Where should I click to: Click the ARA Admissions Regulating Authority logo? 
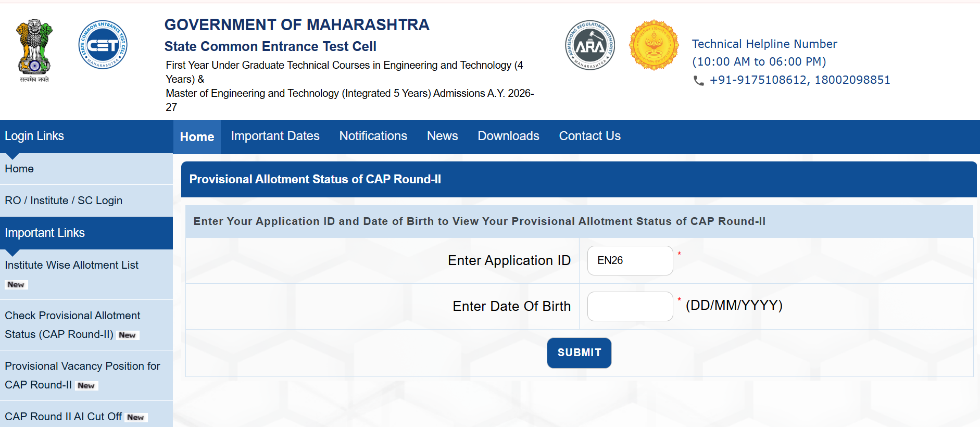pos(590,45)
